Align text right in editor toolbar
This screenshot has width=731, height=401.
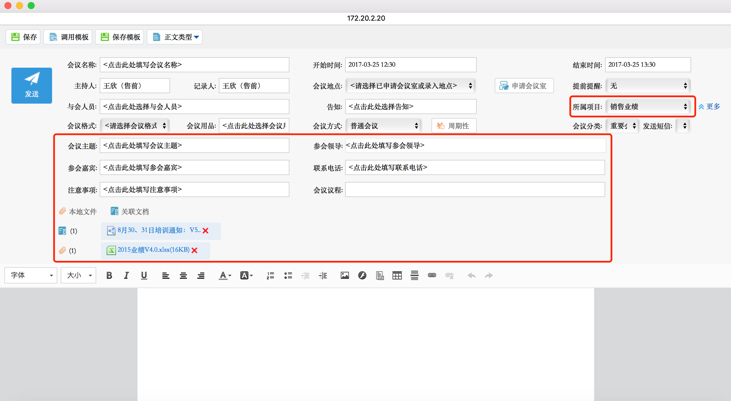(x=201, y=276)
